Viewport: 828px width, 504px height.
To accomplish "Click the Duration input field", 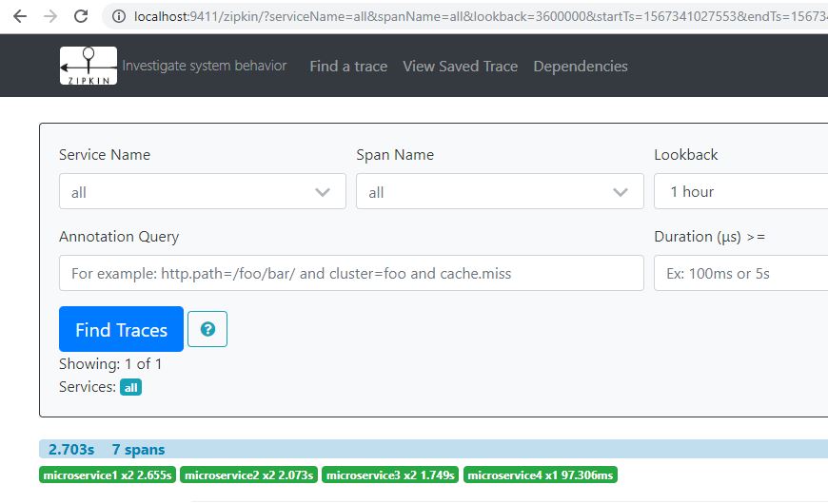I will 740,273.
